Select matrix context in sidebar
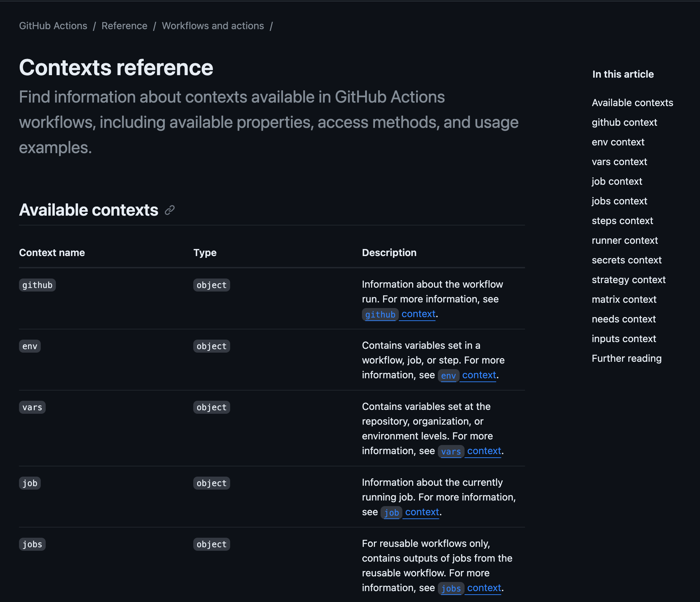700x602 pixels. (624, 299)
